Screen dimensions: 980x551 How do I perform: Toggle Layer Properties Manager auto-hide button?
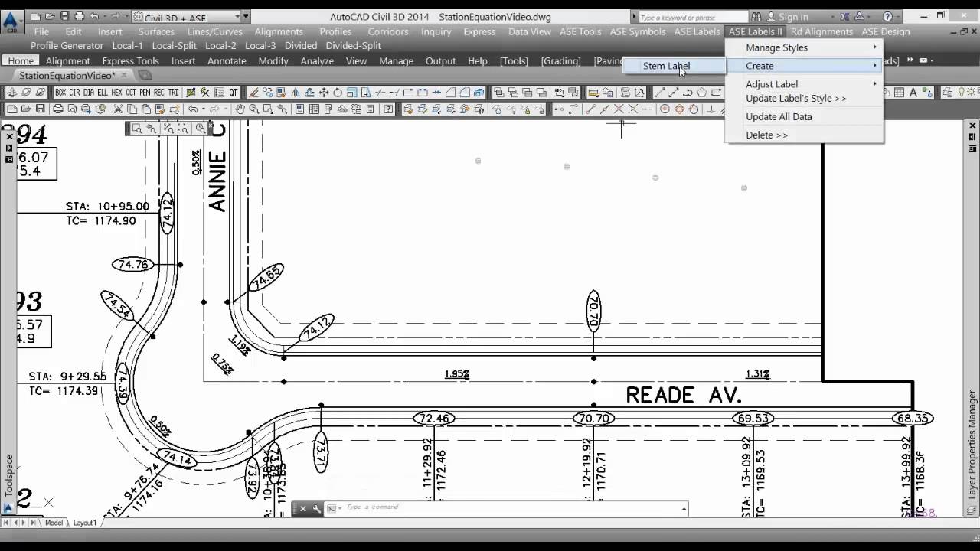[x=972, y=137]
